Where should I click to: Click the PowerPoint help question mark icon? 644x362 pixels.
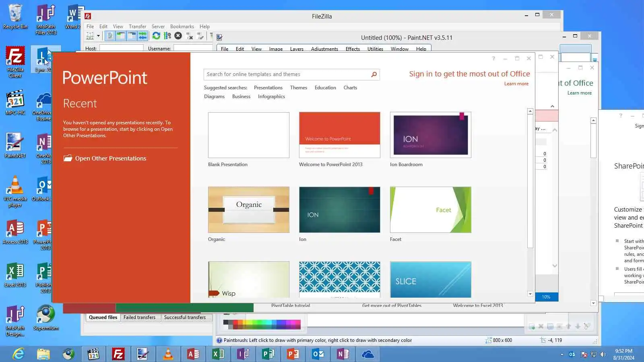click(493, 59)
